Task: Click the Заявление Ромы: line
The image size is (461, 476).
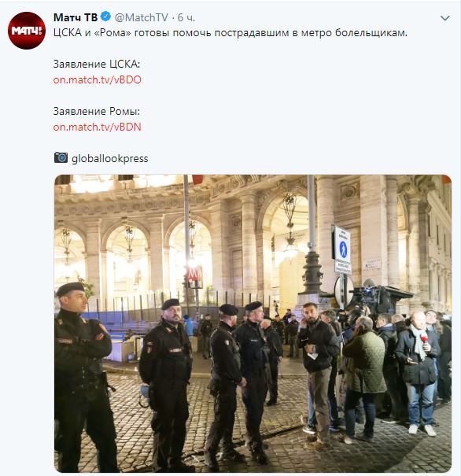Action: (97, 111)
